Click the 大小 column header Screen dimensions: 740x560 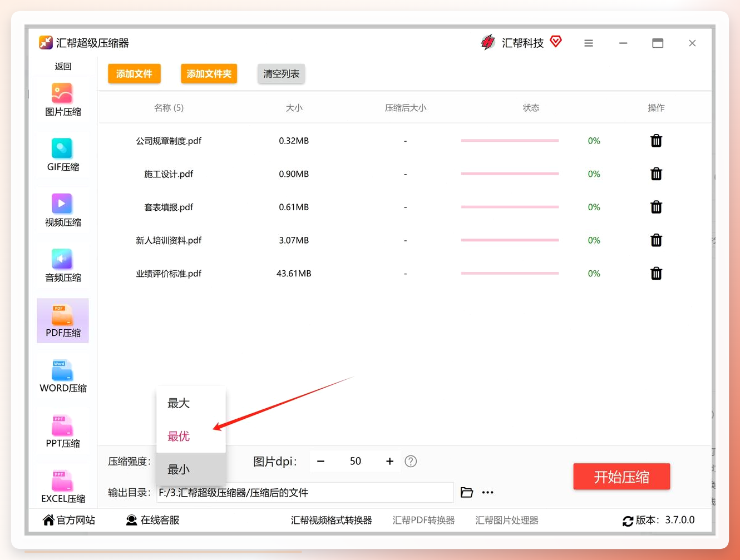point(294,108)
